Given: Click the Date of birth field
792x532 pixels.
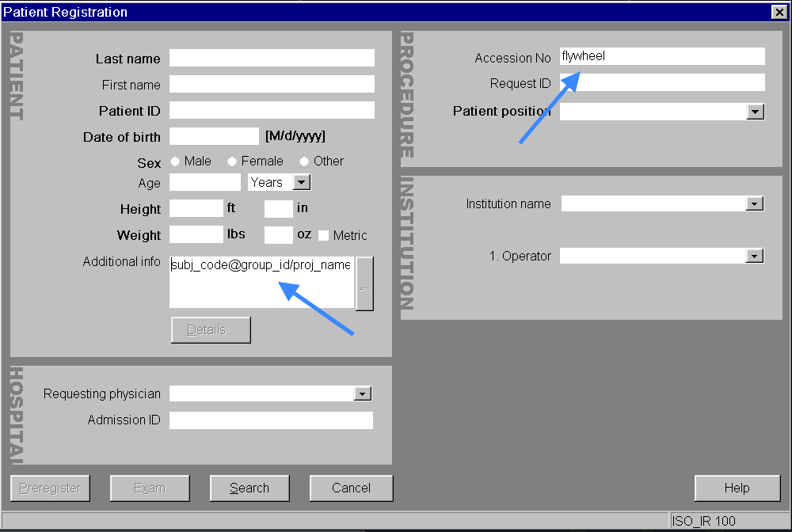Looking at the screenshot, I should (214, 136).
